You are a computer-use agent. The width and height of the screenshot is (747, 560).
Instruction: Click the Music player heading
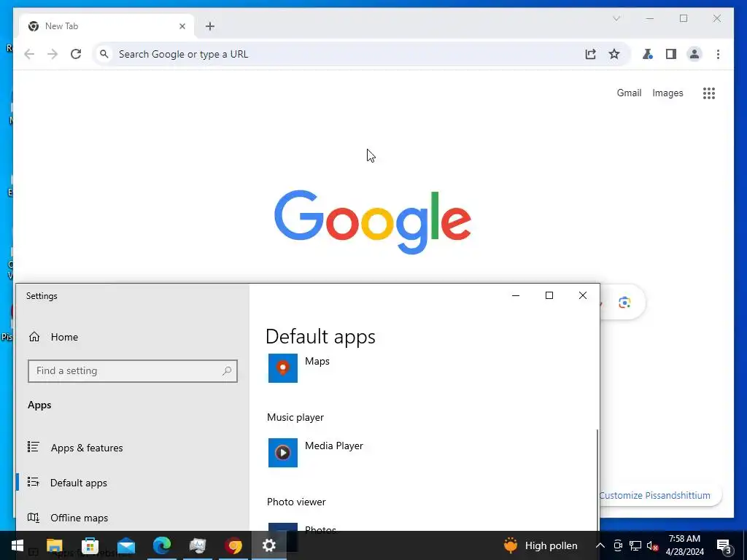tap(295, 417)
